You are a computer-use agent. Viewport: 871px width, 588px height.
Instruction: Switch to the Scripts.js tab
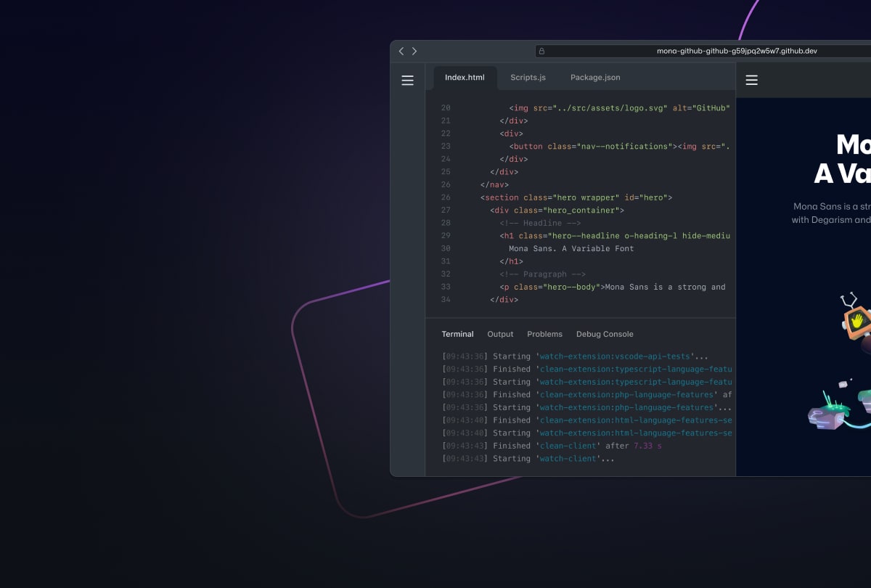pyautogui.click(x=528, y=77)
